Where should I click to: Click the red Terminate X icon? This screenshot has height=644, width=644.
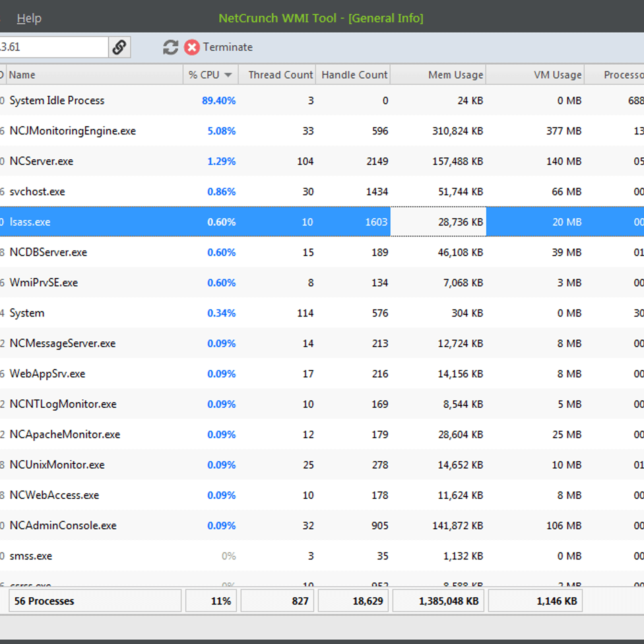pos(192,47)
